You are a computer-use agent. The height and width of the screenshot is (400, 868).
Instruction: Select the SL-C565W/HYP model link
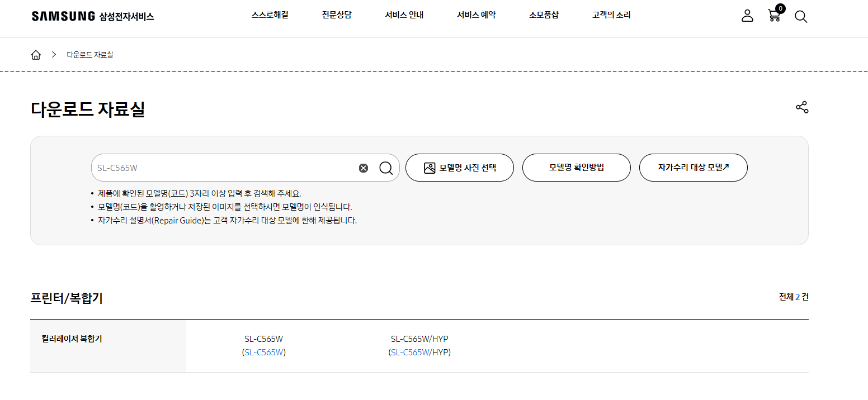(412, 352)
